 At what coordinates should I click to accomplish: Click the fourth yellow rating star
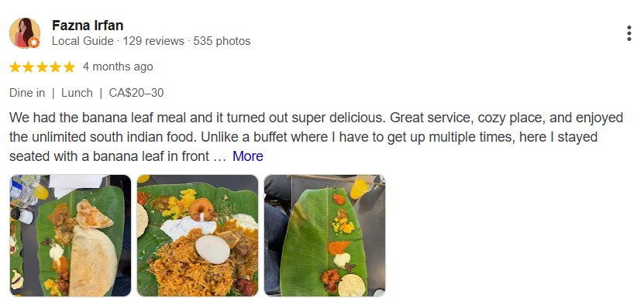pos(56,67)
